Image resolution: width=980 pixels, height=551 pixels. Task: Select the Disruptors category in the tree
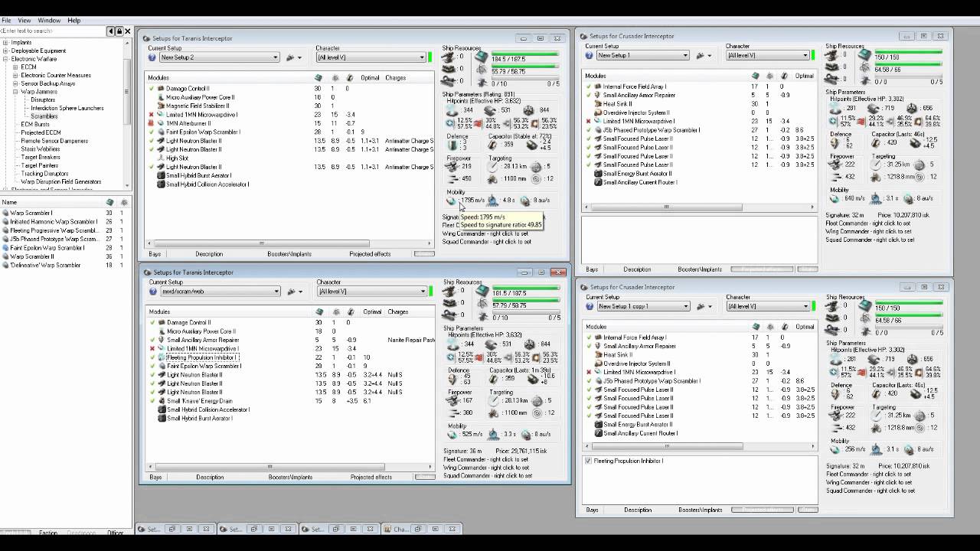tap(43, 100)
